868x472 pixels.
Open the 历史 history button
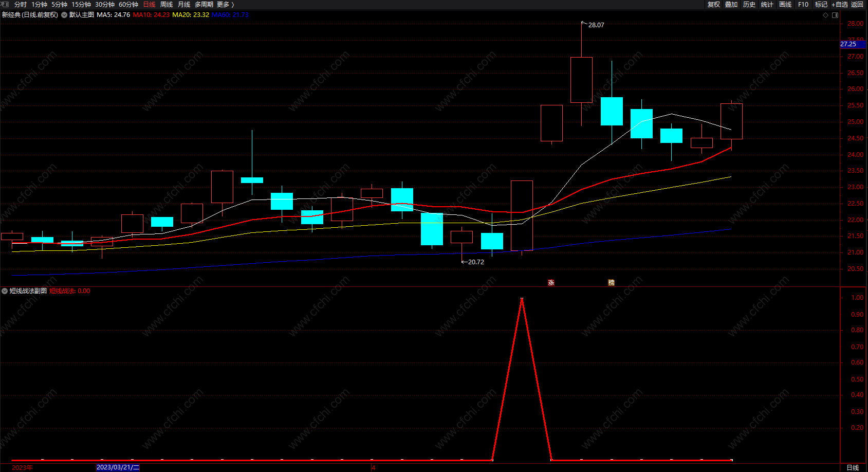pyautogui.click(x=749, y=5)
